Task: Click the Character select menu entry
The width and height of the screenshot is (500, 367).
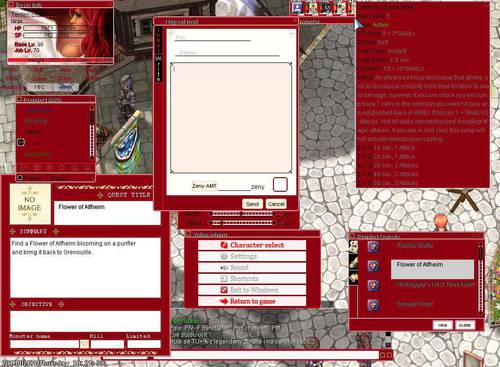Action: pyautogui.click(x=252, y=245)
